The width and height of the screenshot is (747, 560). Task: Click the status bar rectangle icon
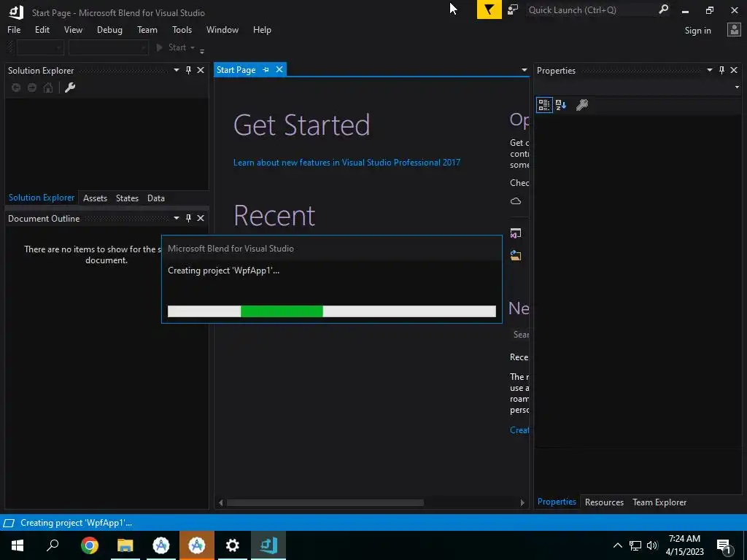(x=9, y=523)
